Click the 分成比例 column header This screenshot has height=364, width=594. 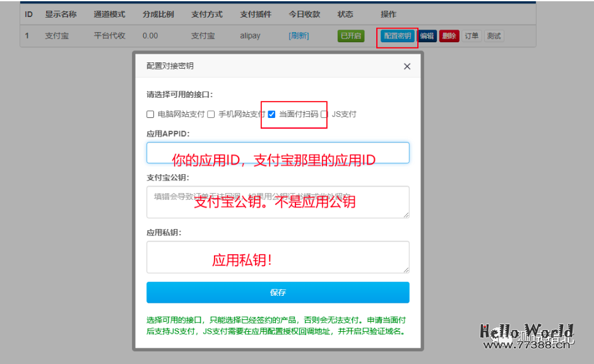pos(158,15)
